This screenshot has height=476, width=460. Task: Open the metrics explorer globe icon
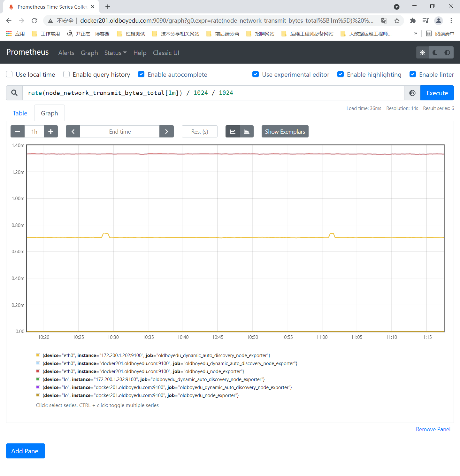412,93
